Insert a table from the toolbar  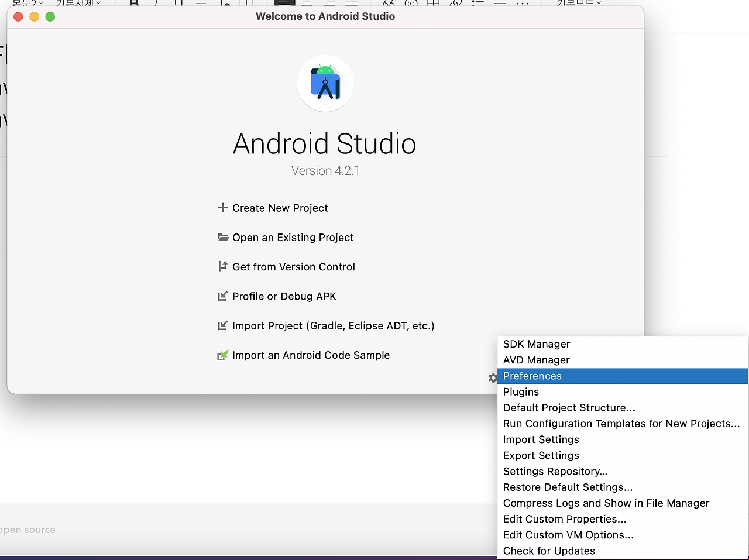click(x=433, y=3)
